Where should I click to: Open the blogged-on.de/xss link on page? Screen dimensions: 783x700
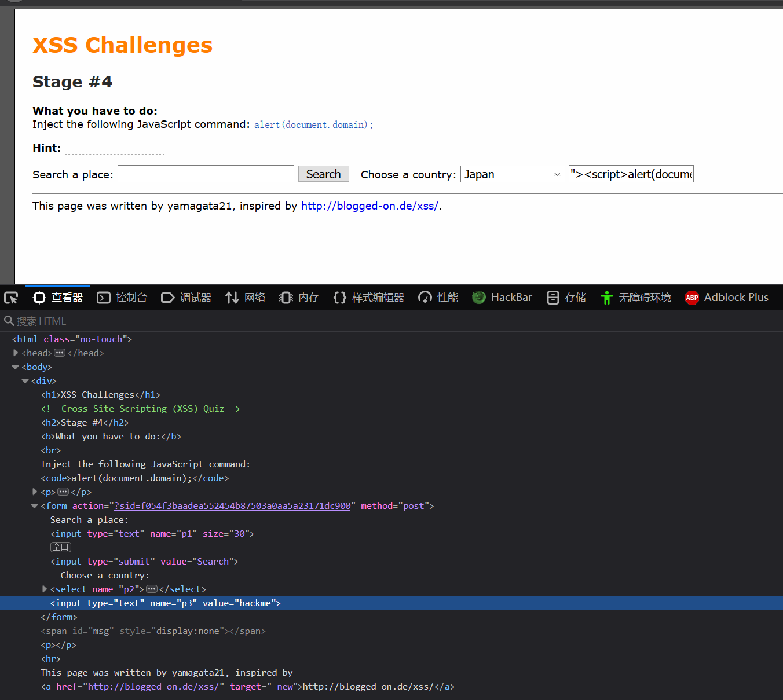(x=370, y=206)
